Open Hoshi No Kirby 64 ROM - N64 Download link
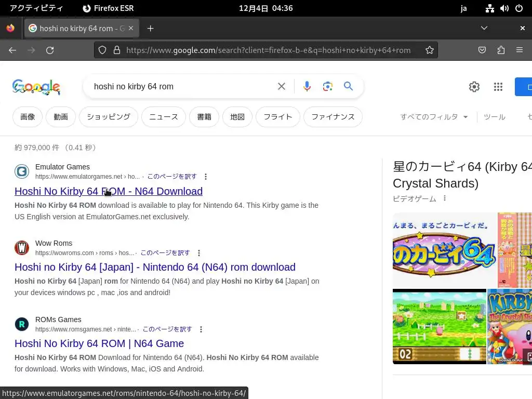 pos(109,191)
